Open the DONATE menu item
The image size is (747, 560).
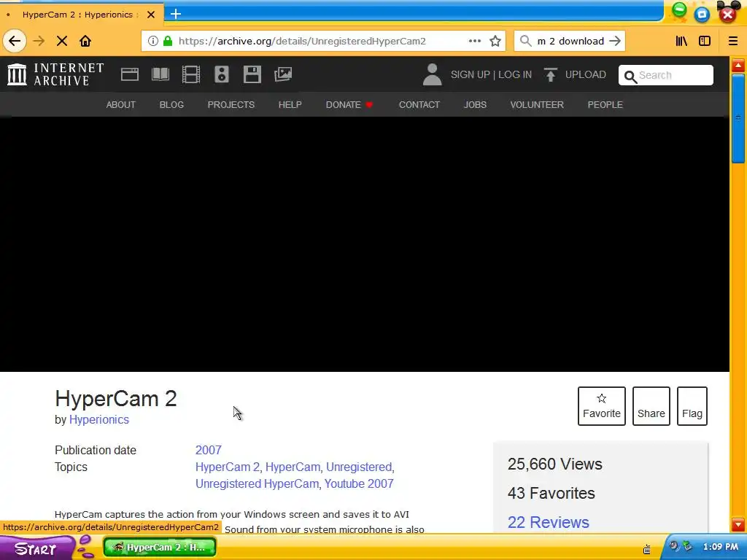[x=349, y=105]
